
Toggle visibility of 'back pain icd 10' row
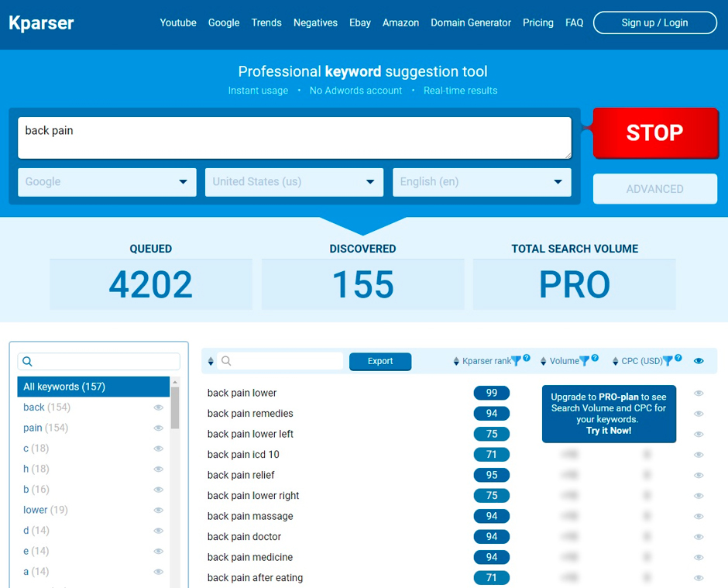[699, 455]
